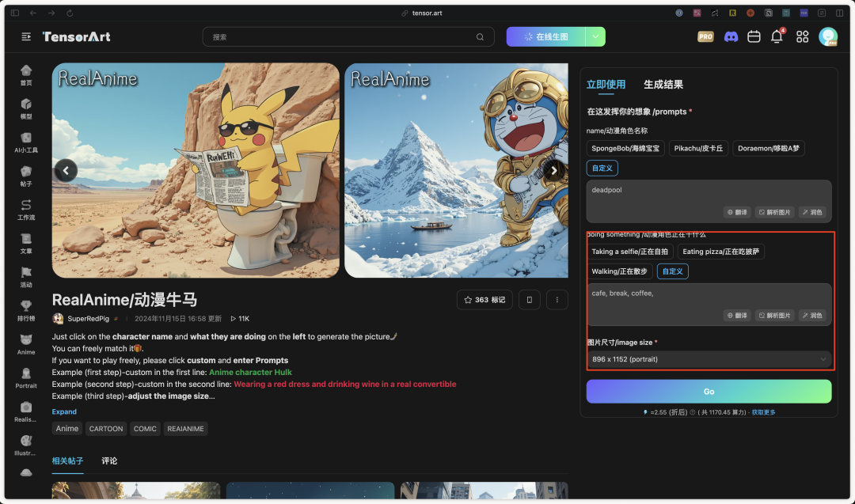This screenshot has height=504, width=855.
Task: Click 解析图片 in the cafe prompt box
Action: 775,315
